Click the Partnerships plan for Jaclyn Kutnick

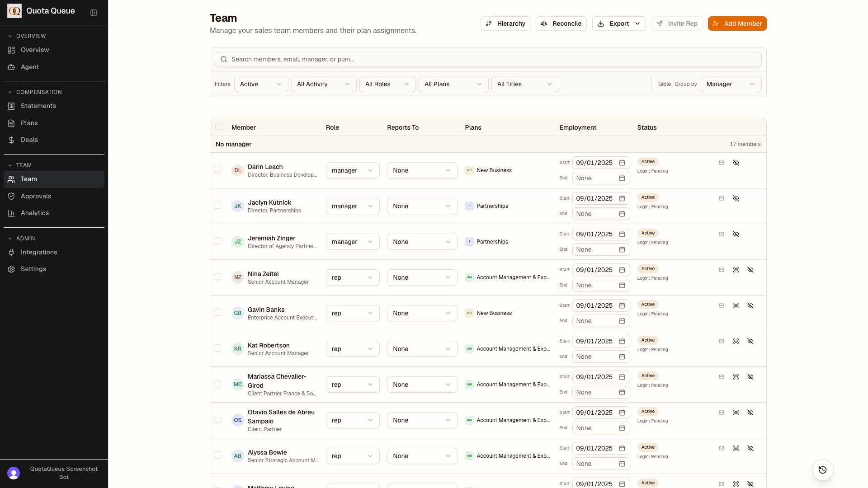click(x=486, y=206)
